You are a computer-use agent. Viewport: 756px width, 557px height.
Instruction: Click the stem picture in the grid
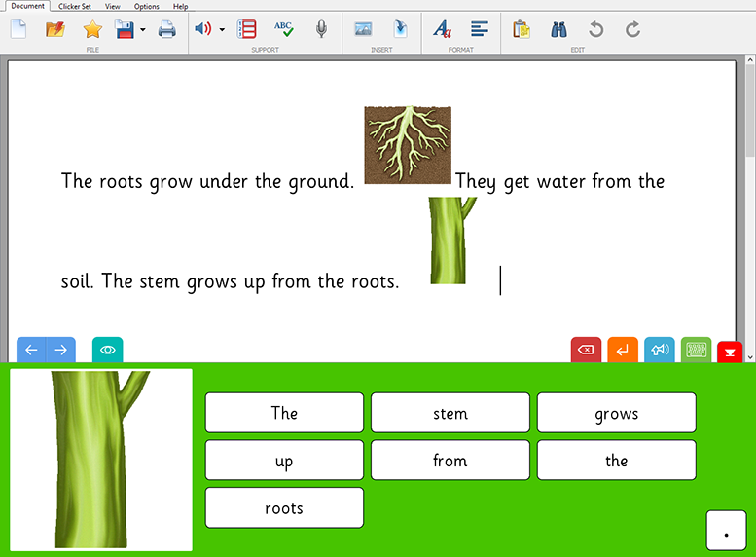(101, 461)
